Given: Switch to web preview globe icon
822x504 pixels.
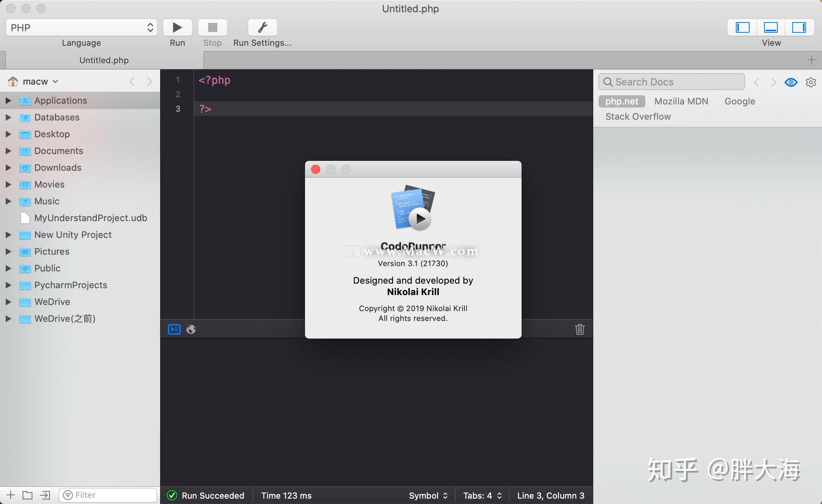Looking at the screenshot, I should click(191, 329).
